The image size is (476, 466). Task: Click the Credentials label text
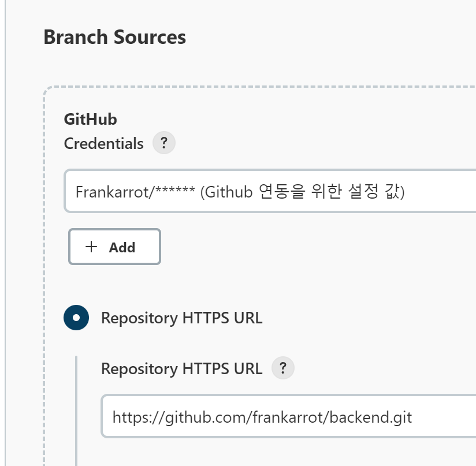[x=103, y=144]
